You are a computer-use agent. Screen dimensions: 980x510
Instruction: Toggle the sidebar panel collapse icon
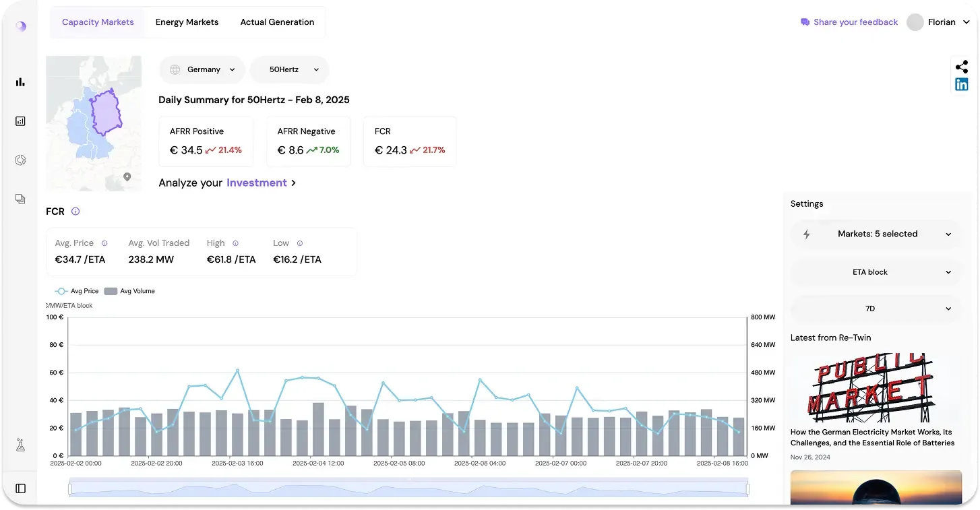coord(20,488)
